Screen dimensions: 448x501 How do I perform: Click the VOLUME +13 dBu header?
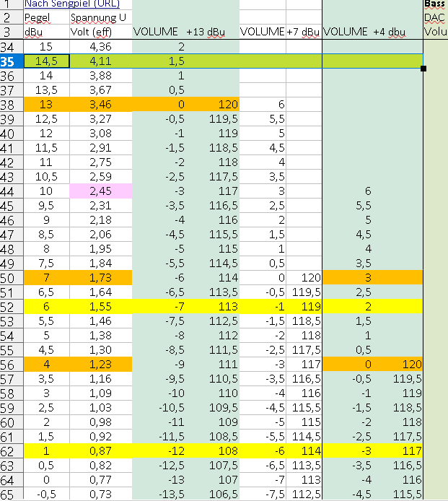185,32
